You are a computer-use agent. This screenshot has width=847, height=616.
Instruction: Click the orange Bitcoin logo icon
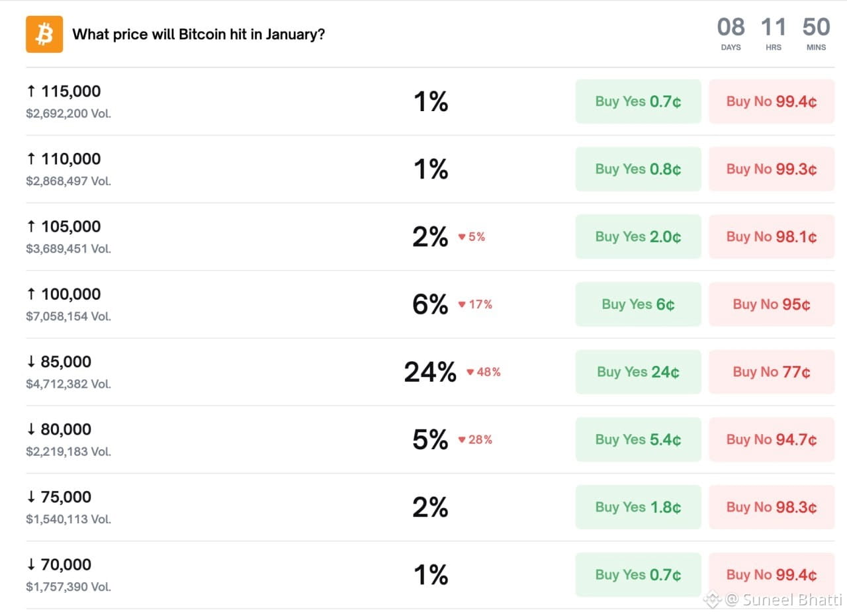pyautogui.click(x=44, y=34)
